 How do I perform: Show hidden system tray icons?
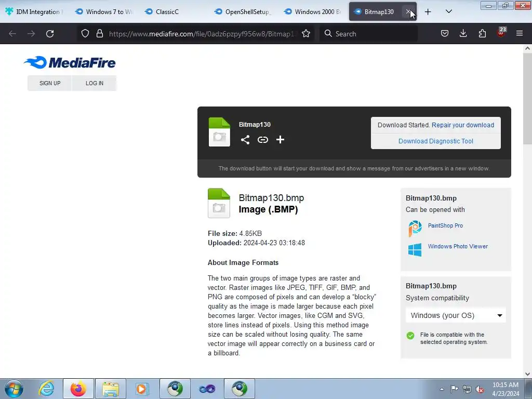click(442, 389)
